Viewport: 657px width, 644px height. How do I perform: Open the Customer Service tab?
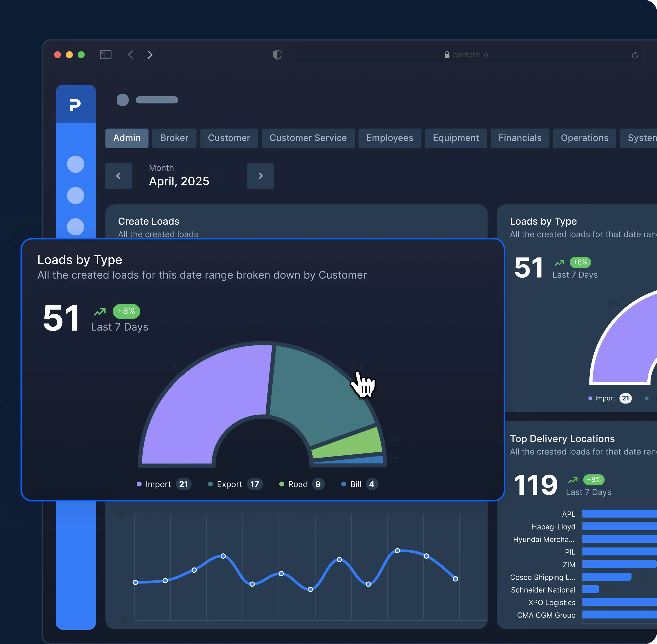click(x=308, y=138)
